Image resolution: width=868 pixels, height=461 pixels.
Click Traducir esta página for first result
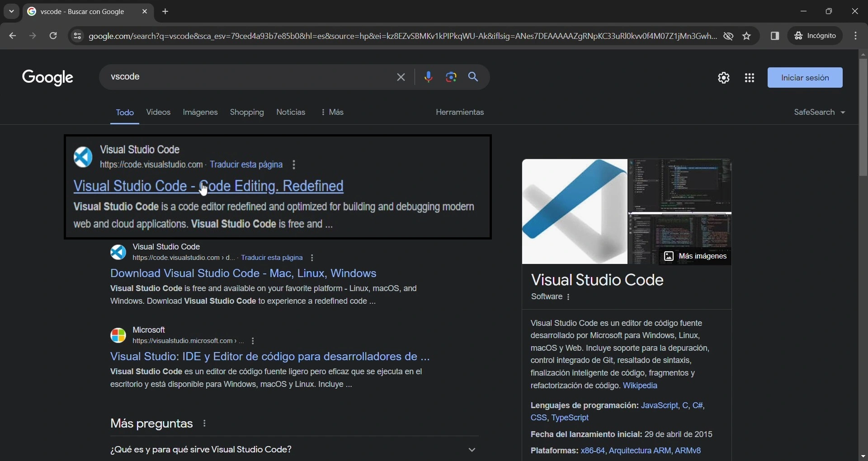pos(246,165)
